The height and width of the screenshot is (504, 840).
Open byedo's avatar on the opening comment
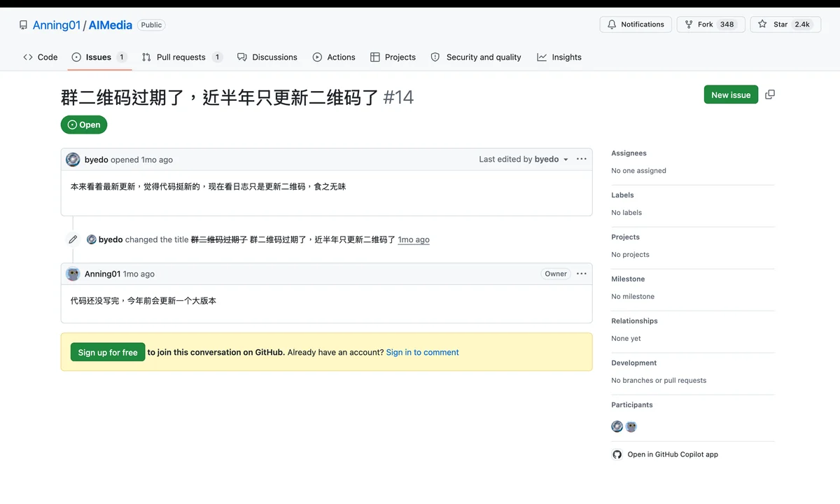(73, 160)
